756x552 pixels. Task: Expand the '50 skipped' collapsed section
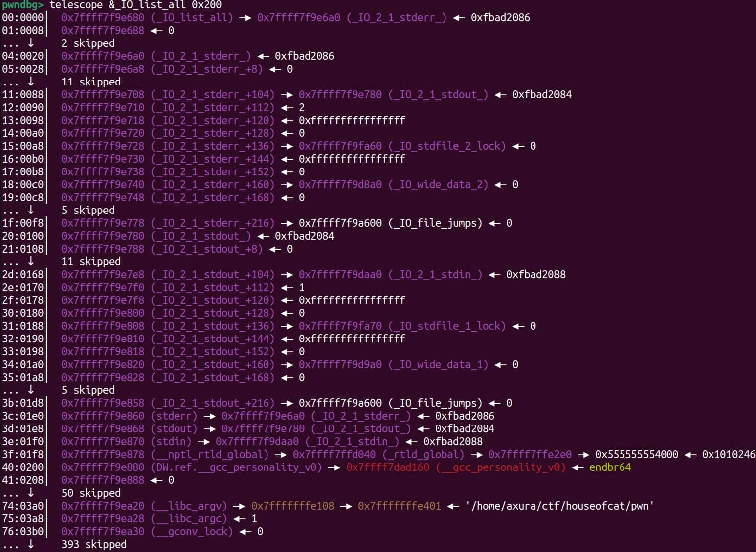[x=91, y=493]
